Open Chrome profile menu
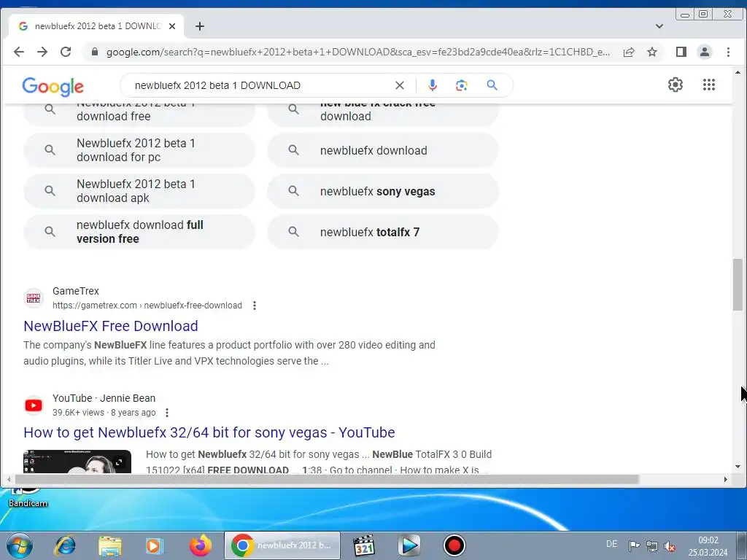This screenshot has width=747, height=560. 705,52
